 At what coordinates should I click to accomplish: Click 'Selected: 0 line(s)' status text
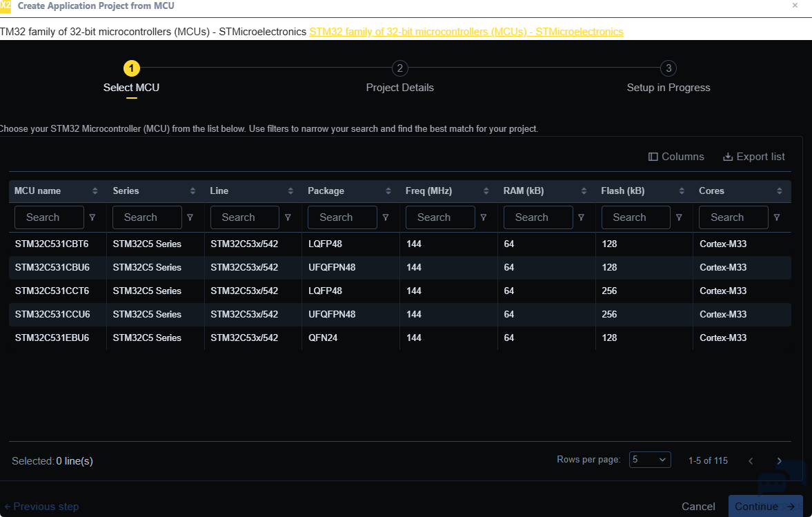(x=52, y=461)
